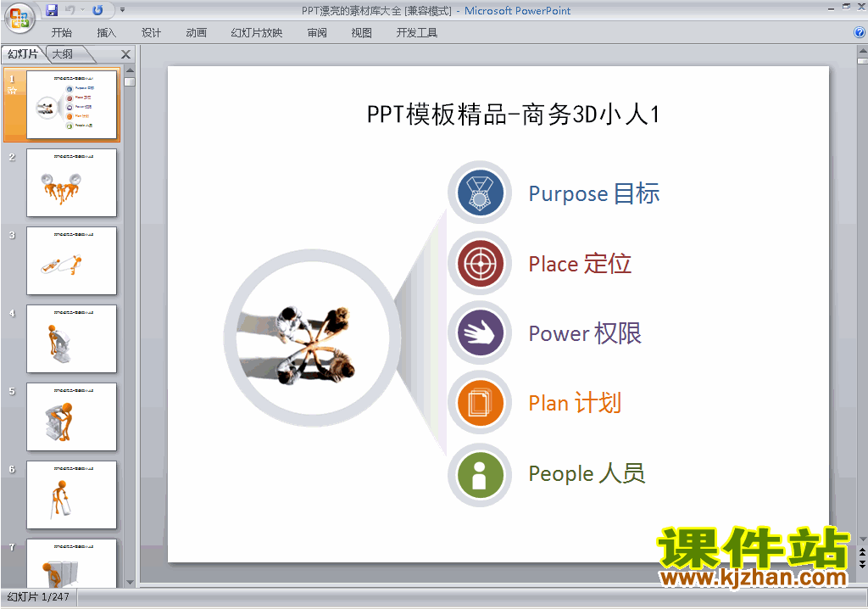Click the blue medal Purpose icon

[481, 193]
